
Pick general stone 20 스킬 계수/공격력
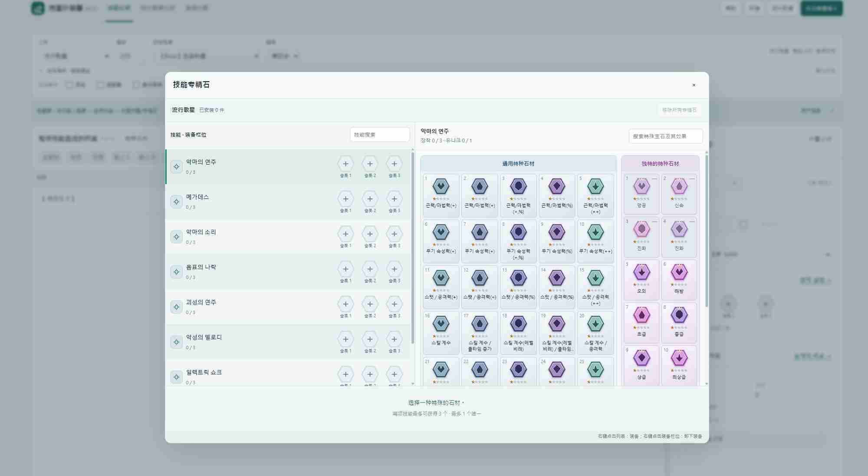(x=595, y=333)
